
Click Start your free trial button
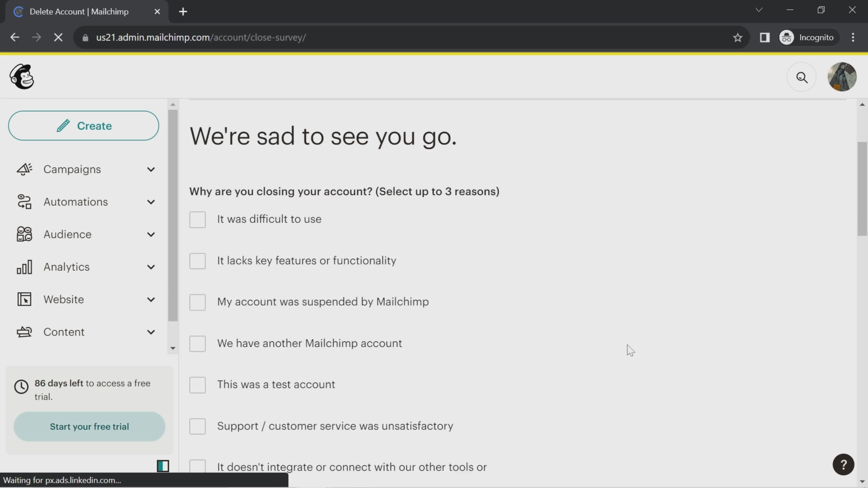tap(90, 427)
